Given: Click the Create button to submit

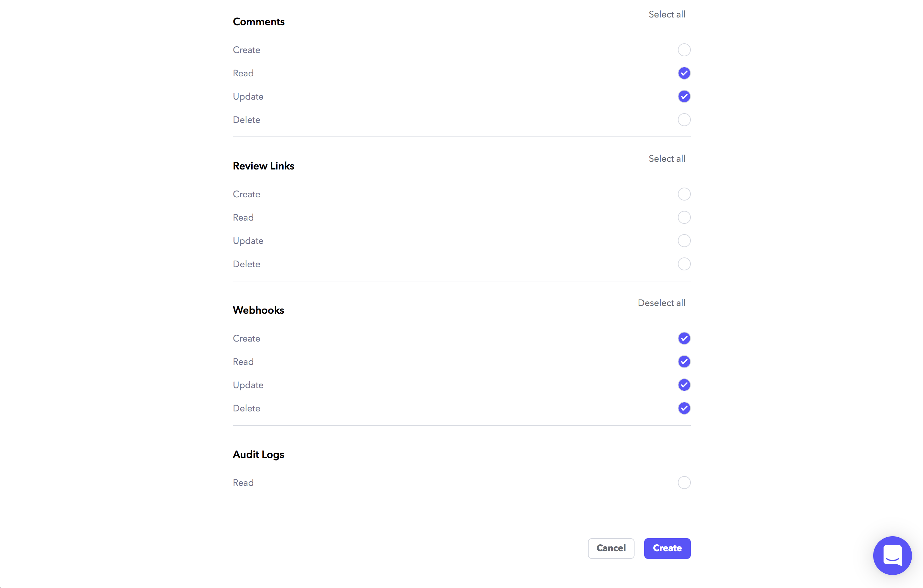Looking at the screenshot, I should [x=667, y=548].
